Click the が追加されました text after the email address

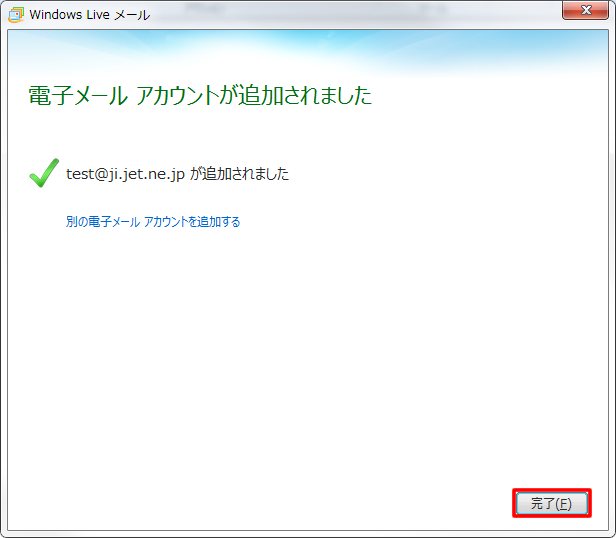point(240,174)
